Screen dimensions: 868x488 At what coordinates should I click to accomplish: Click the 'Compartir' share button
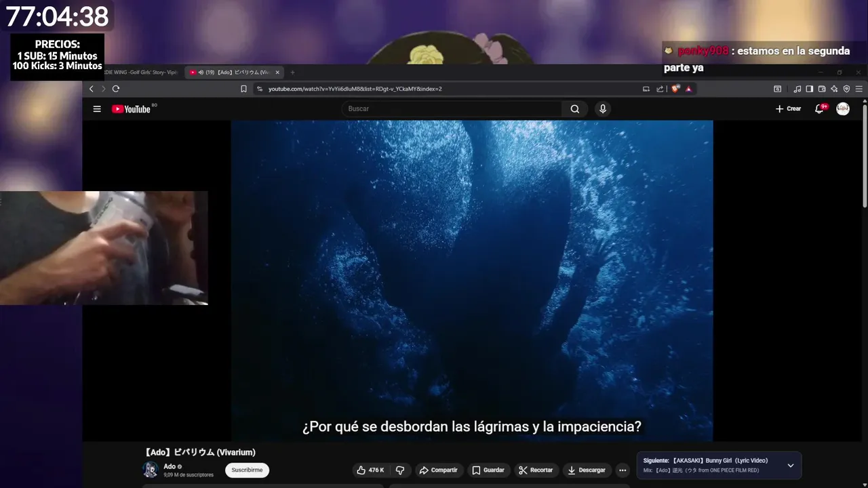point(438,470)
